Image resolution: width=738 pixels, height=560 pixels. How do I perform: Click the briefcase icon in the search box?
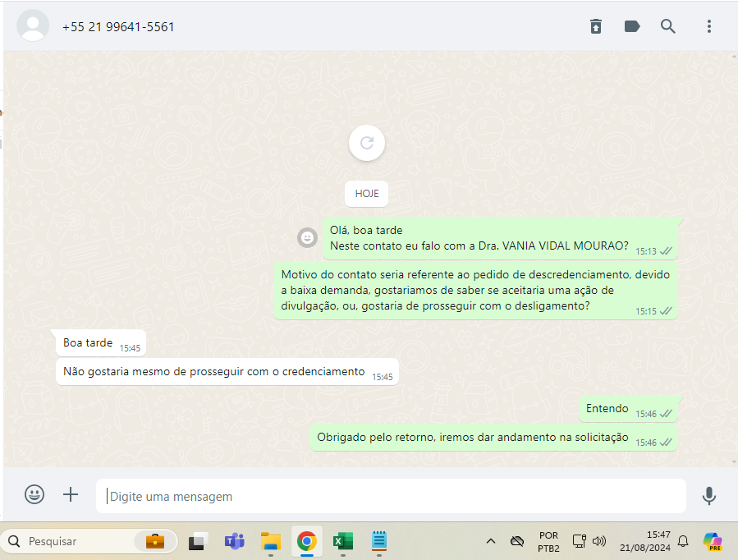pos(155,541)
